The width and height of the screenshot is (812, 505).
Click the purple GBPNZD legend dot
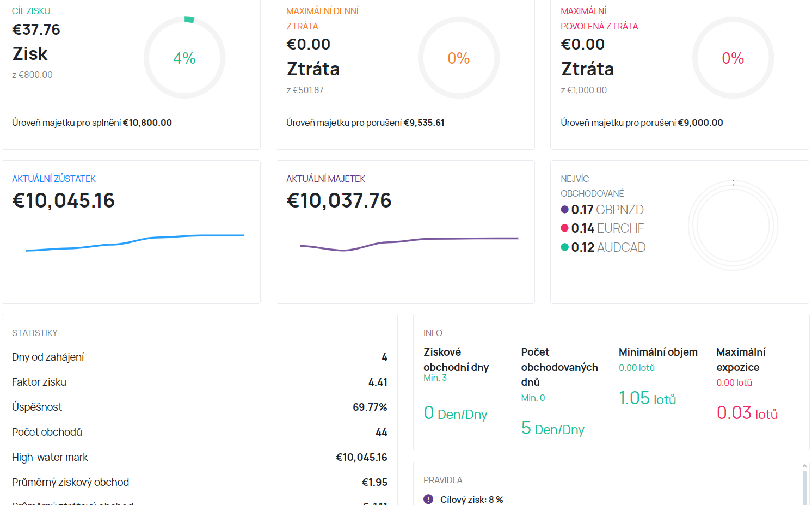[x=564, y=210]
